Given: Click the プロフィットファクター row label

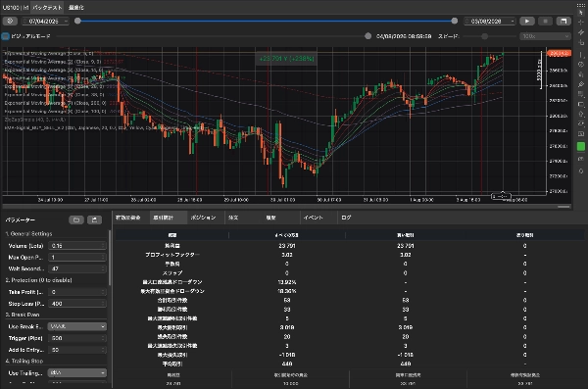Looking at the screenshot, I should coord(172,255).
